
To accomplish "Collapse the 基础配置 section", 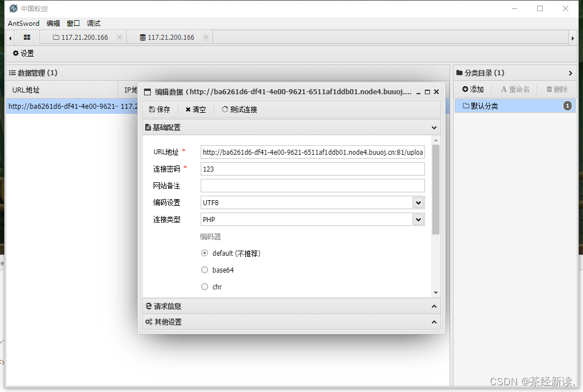I will tap(433, 127).
